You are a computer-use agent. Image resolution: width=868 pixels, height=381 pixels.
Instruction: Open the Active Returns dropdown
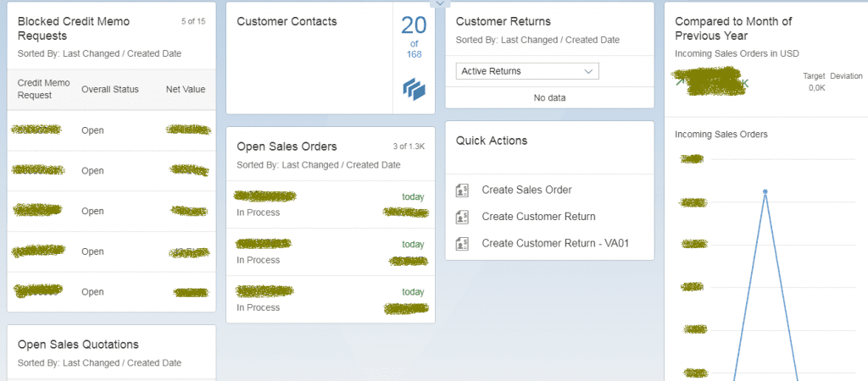(x=527, y=71)
